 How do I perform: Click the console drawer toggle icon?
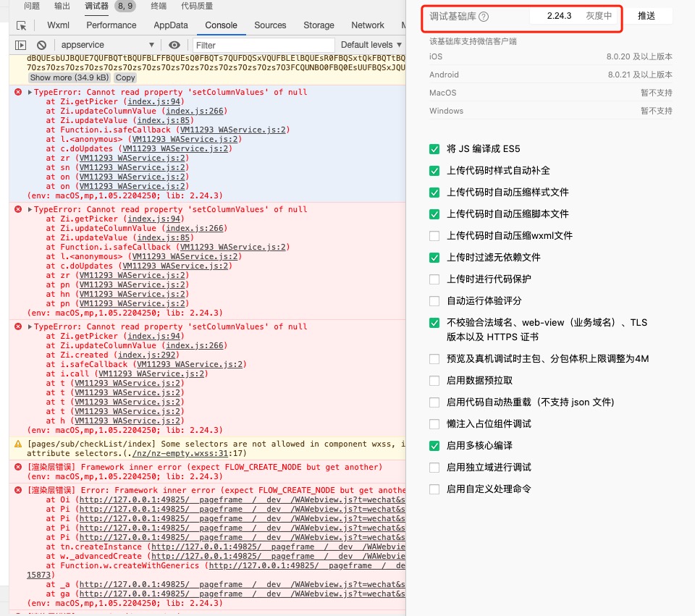click(x=19, y=44)
